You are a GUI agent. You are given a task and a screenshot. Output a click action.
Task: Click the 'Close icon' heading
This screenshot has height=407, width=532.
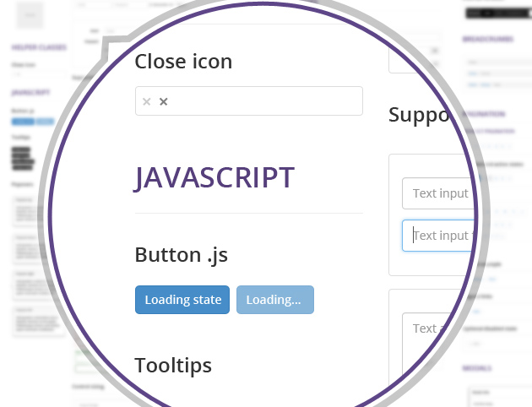click(x=183, y=62)
